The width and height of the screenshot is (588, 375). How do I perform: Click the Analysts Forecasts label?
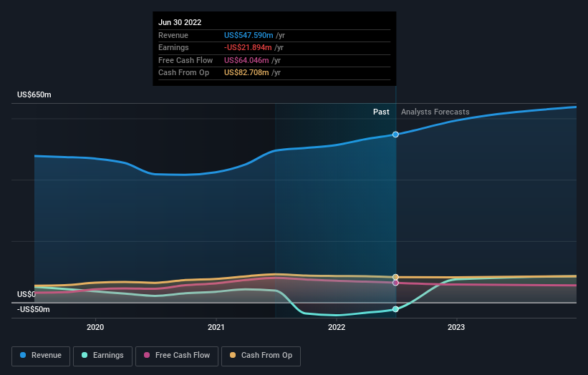(435, 112)
